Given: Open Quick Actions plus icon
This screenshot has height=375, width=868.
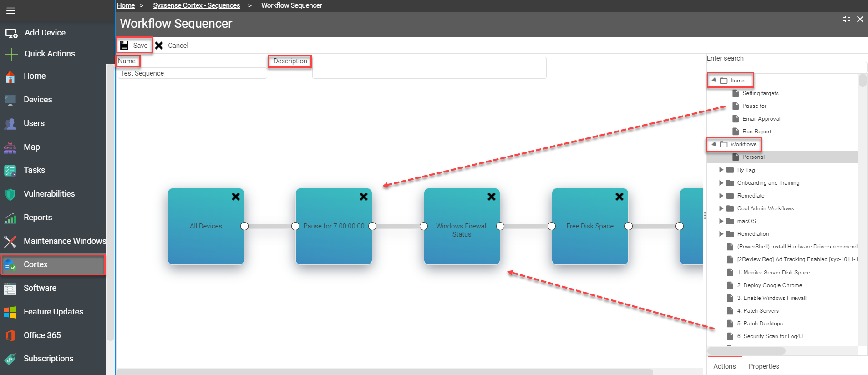Looking at the screenshot, I should pos(11,54).
